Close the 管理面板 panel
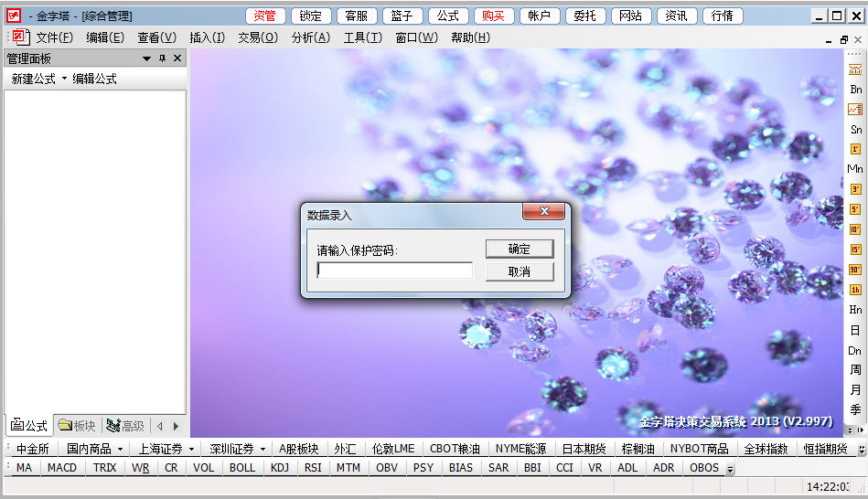Viewport: 868px width, 499px height. (x=177, y=58)
